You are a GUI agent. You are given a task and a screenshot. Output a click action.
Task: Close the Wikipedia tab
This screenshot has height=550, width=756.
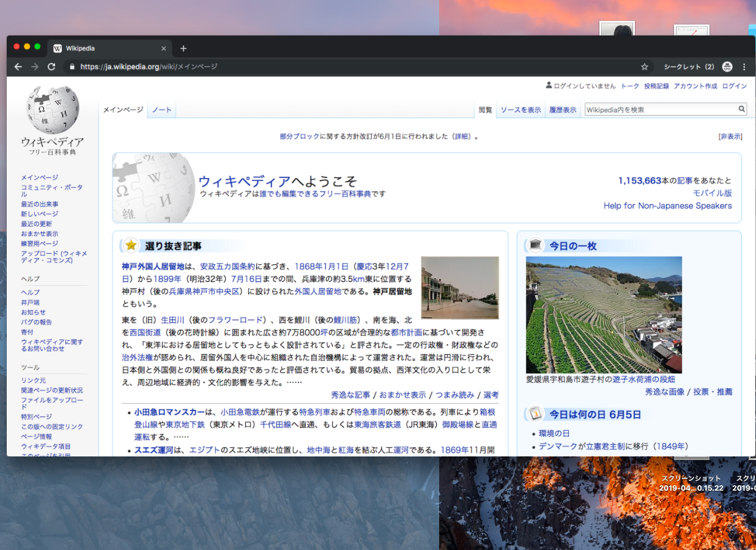(x=163, y=48)
